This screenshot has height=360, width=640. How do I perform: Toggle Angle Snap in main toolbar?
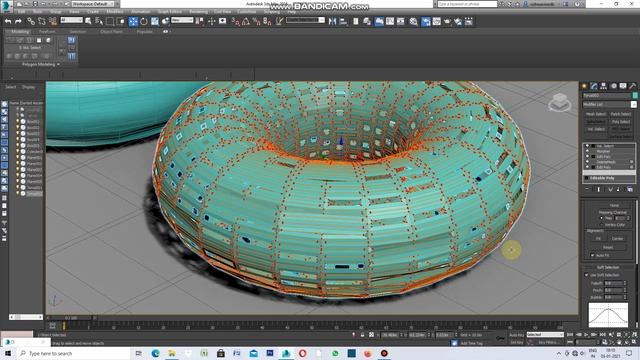pos(246,21)
